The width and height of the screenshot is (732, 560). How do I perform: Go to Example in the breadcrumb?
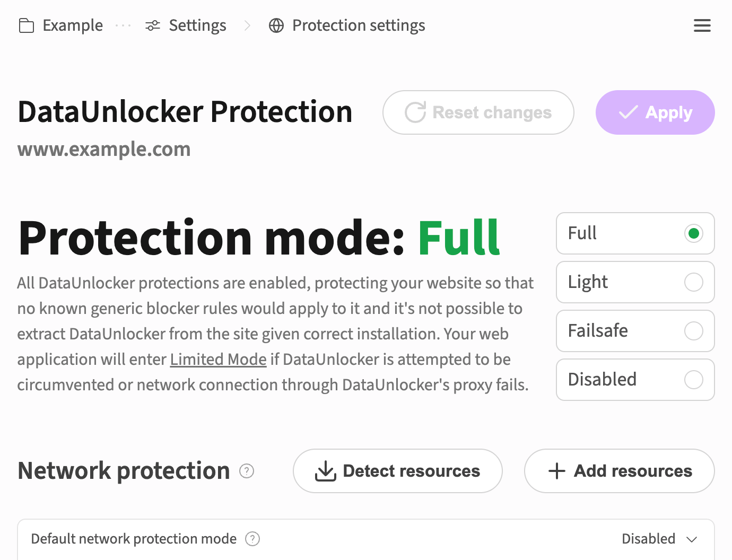[x=73, y=25]
